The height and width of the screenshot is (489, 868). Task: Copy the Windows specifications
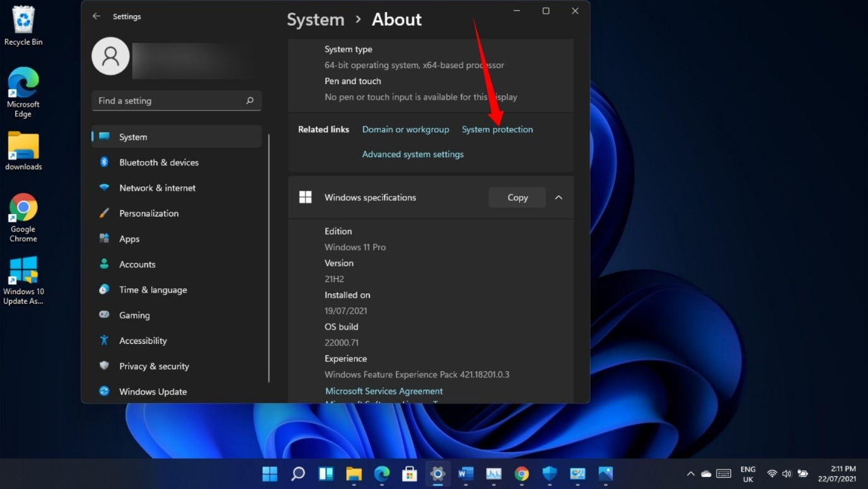[517, 197]
